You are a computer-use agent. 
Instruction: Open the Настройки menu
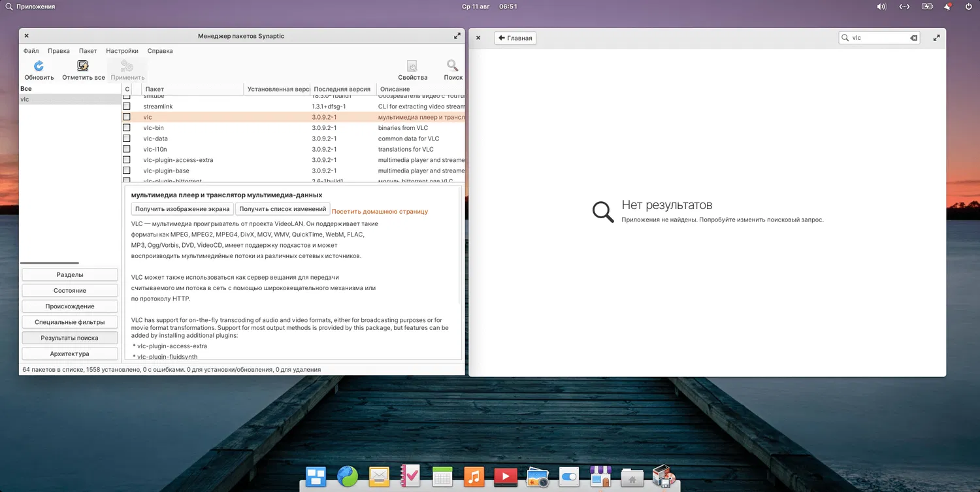tap(122, 51)
